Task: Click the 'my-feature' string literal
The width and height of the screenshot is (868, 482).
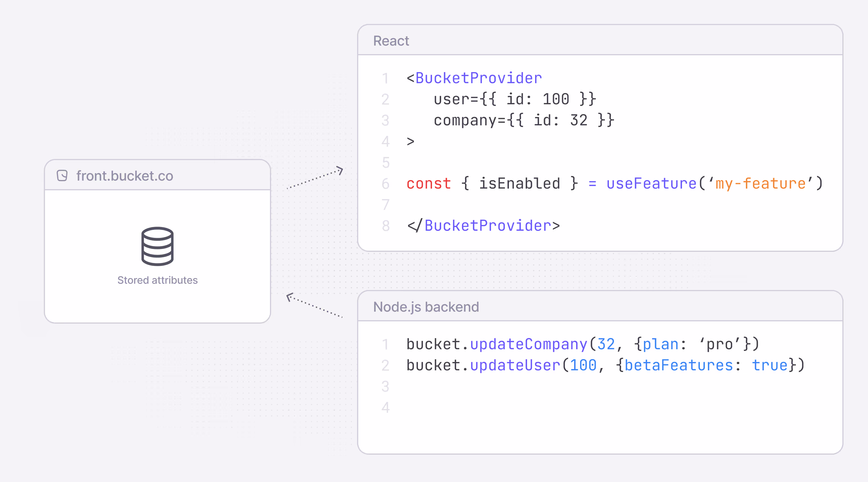Action: coord(761,184)
